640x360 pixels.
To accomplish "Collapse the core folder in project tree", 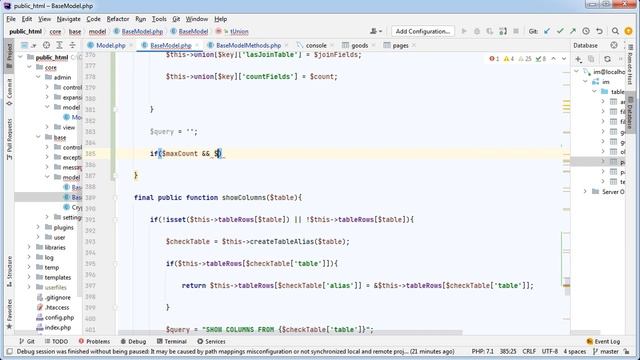I will [30, 67].
